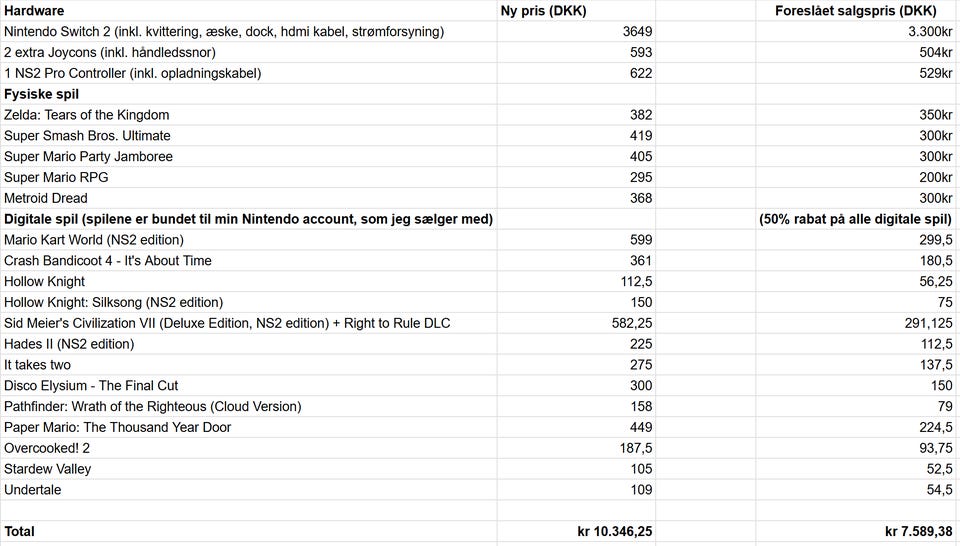Select the Silksong sale price 75

pos(857,302)
